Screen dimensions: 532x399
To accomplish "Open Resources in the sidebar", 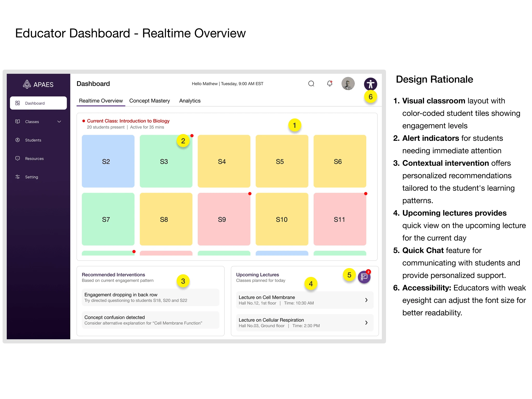I will pyautogui.click(x=34, y=158).
